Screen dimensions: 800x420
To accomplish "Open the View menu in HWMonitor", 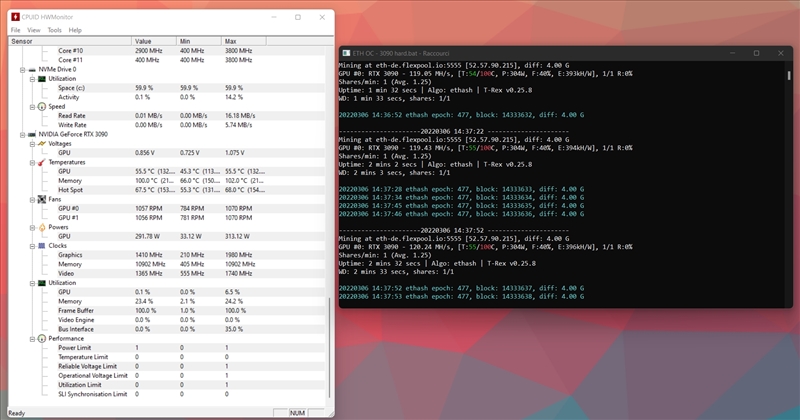I will 34,30.
